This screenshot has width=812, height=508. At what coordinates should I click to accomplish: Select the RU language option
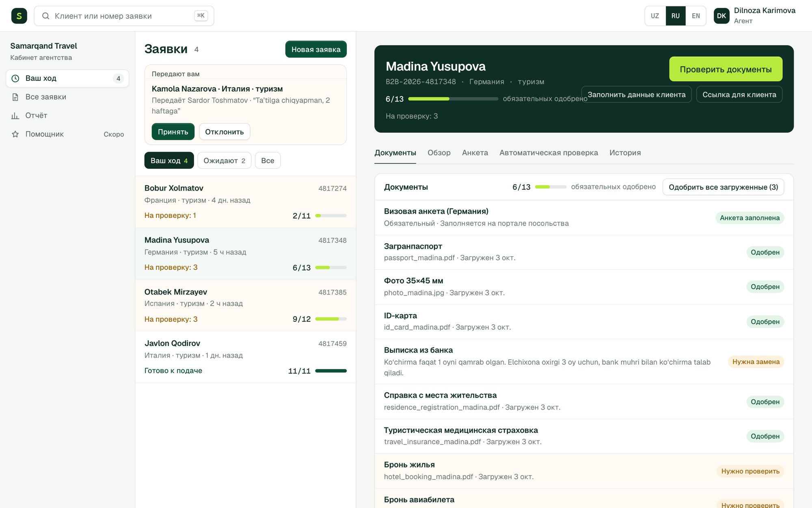pyautogui.click(x=676, y=16)
